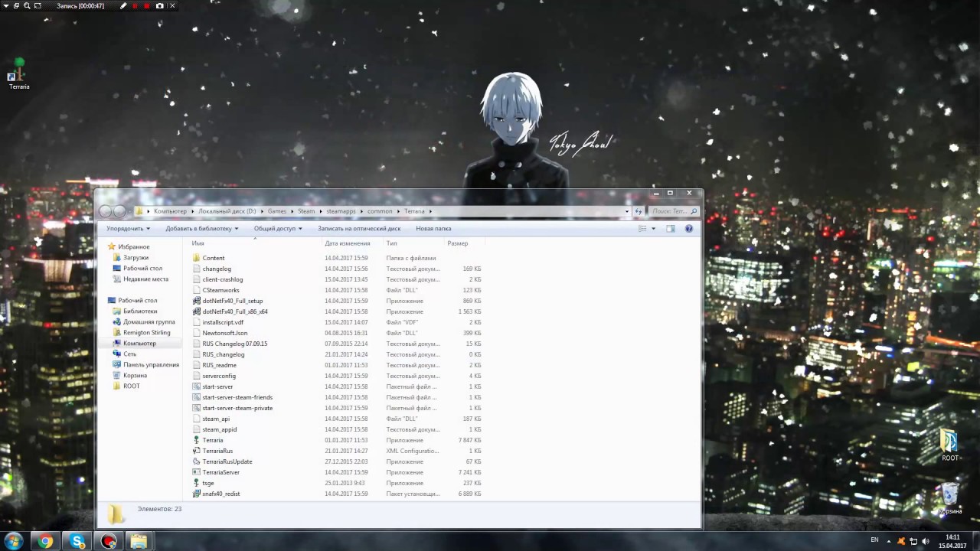The image size is (980, 551).
Task: Click steamapps in the address breadcrumb
Action: [x=341, y=211]
